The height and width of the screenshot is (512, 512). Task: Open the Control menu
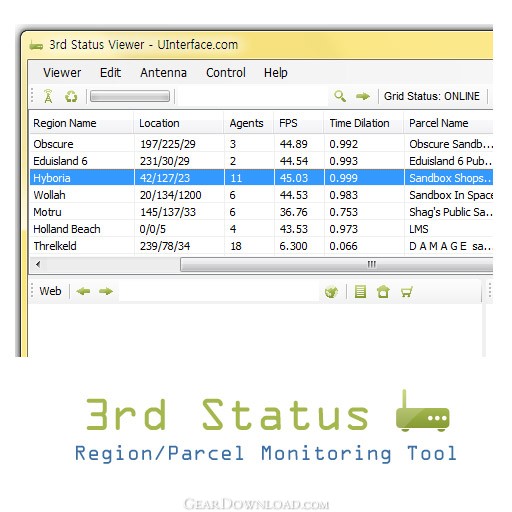(x=226, y=73)
